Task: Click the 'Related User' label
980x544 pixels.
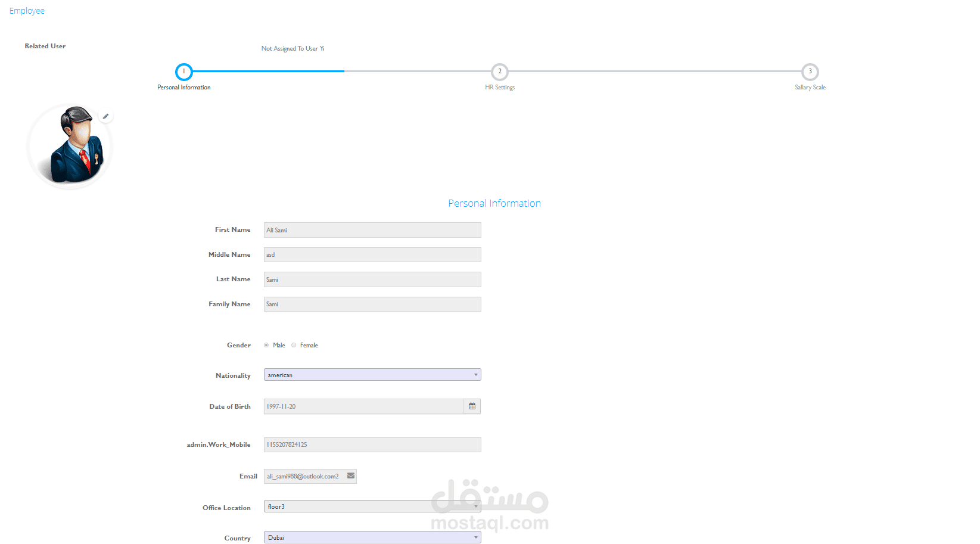Action: coord(45,46)
